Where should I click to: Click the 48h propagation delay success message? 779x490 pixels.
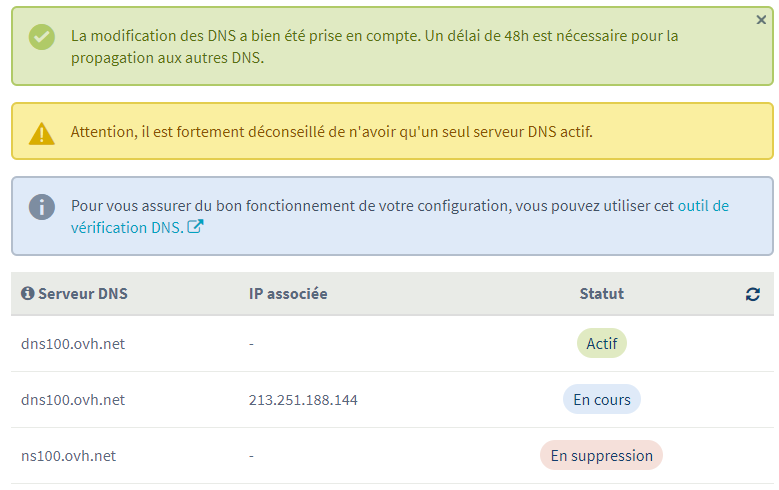pyautogui.click(x=374, y=47)
